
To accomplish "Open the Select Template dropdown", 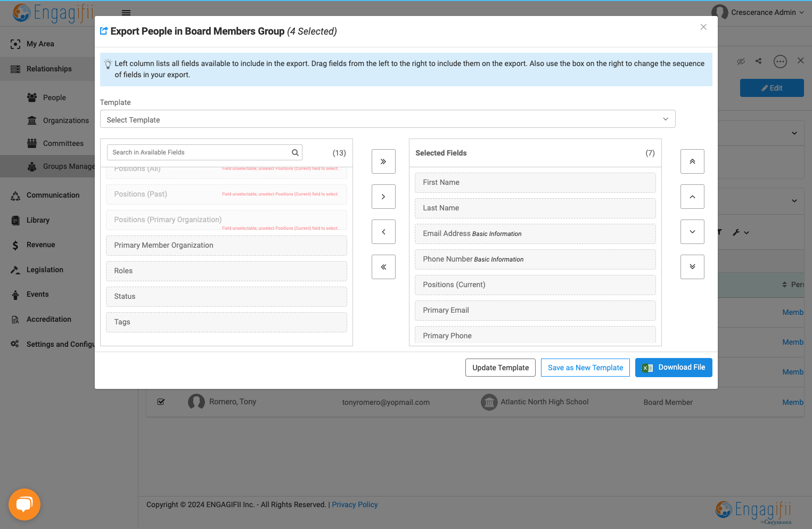I will [388, 119].
